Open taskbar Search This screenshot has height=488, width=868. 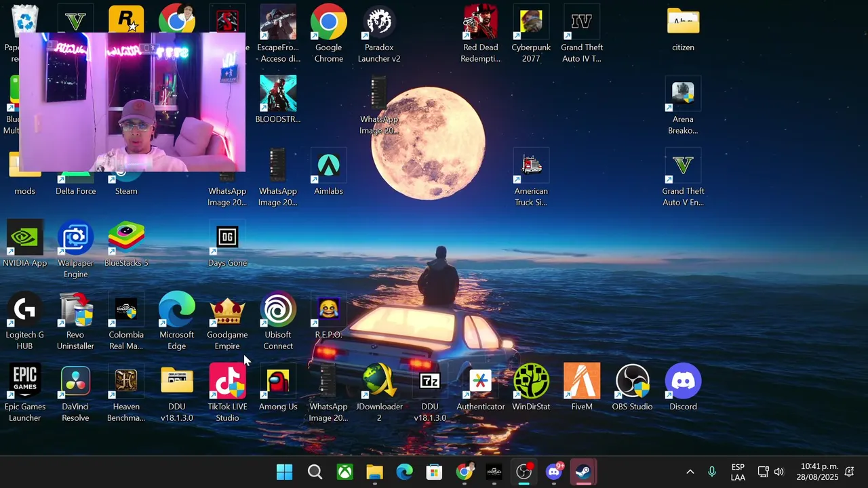pos(315,472)
